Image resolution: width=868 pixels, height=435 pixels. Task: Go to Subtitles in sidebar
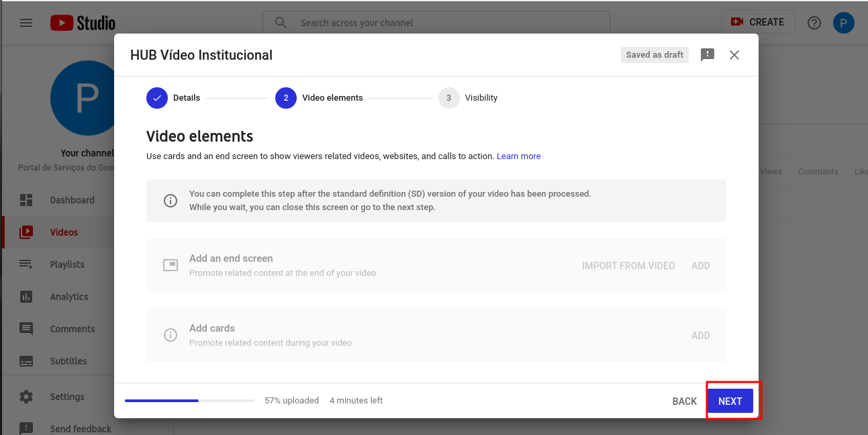(68, 361)
